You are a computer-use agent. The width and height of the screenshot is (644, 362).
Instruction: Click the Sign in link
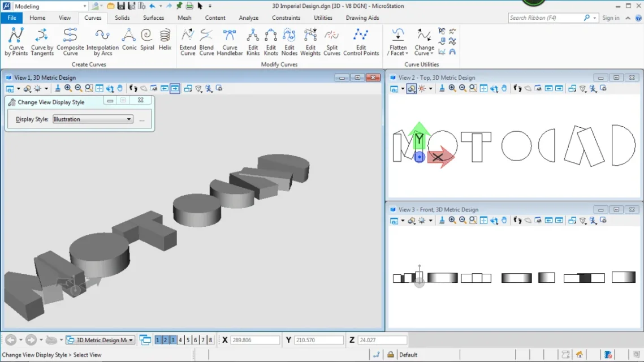611,18
